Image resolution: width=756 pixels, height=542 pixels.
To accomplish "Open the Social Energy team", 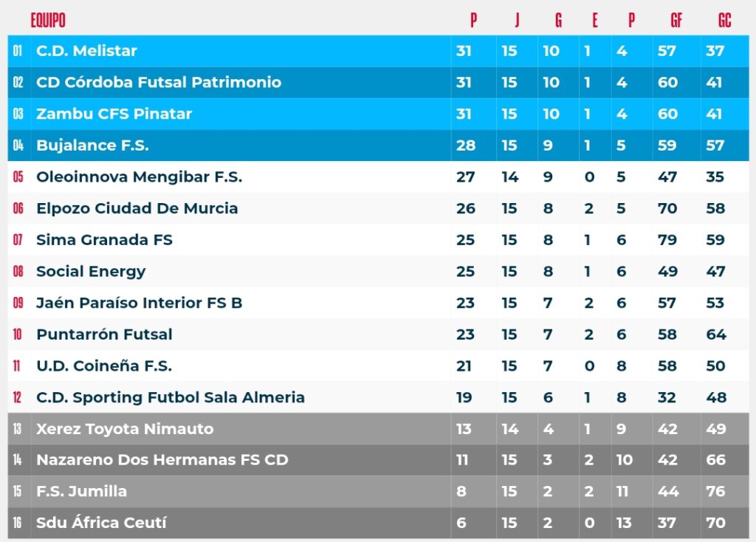I will pyautogui.click(x=91, y=272).
